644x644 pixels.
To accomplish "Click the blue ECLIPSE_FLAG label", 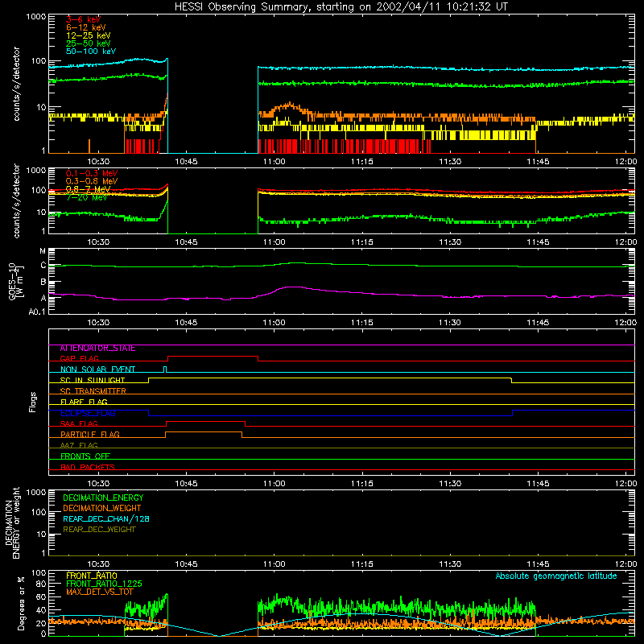I will pos(88,413).
